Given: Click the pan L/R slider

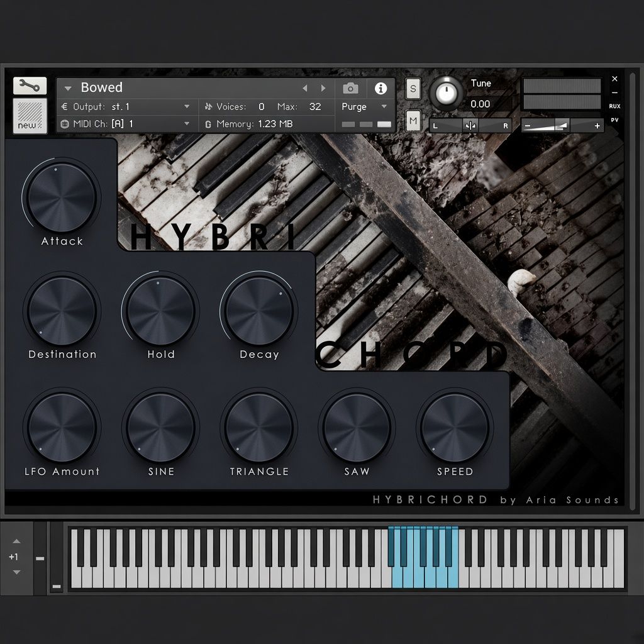Looking at the screenshot, I should coord(470,126).
